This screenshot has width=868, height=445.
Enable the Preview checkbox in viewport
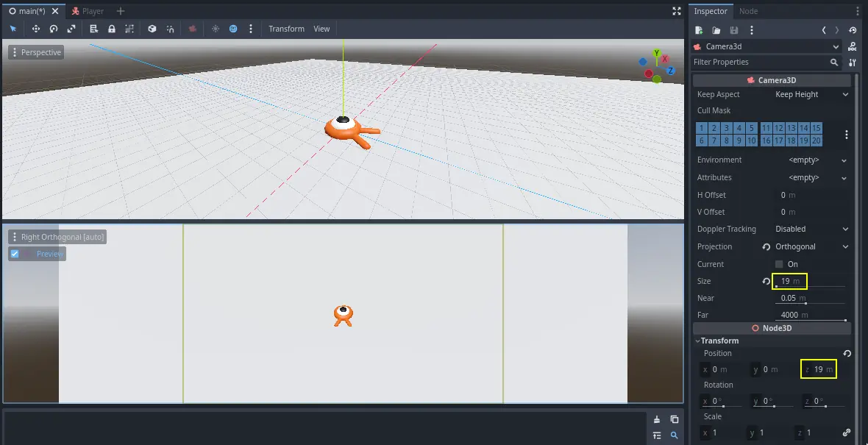click(x=15, y=254)
